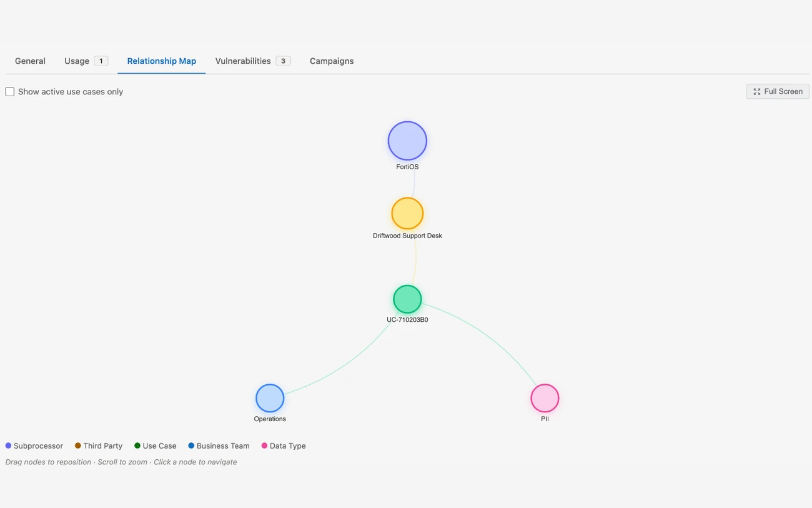Select the PII data type node
This screenshot has width=812, height=508.
click(x=545, y=398)
